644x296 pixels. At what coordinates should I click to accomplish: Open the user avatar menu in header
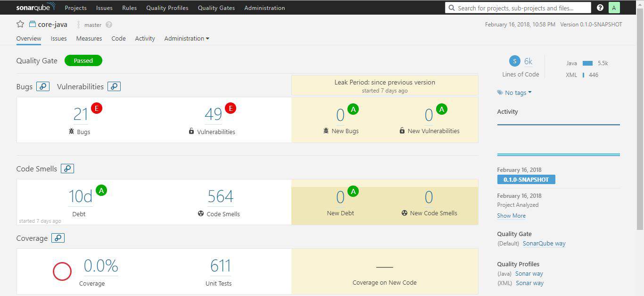click(x=614, y=8)
